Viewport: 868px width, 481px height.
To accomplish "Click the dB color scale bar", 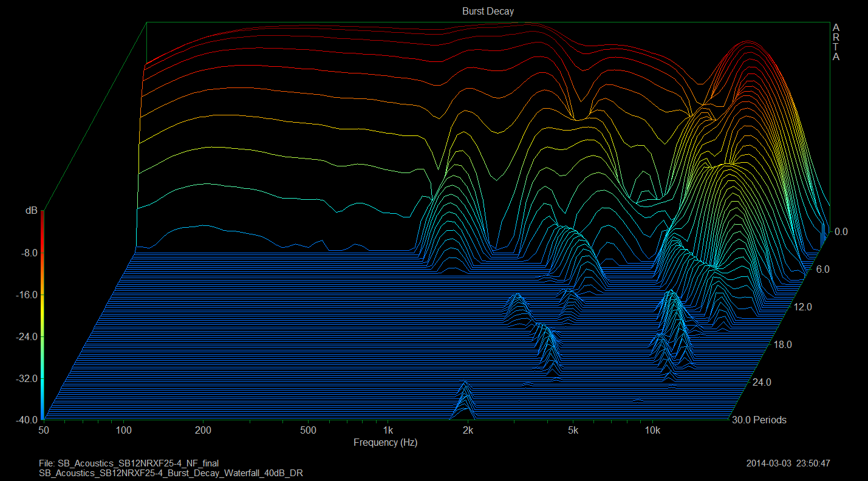I will tap(42, 316).
